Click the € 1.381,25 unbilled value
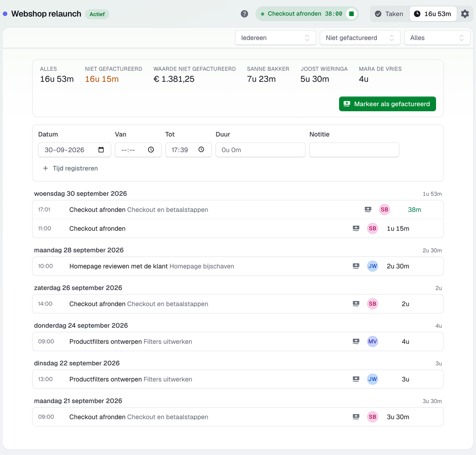 point(174,79)
